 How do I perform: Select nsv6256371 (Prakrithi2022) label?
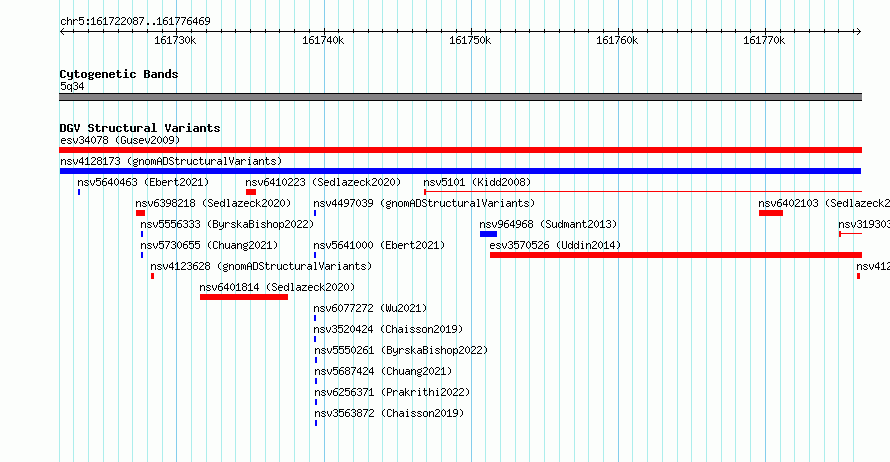pyautogui.click(x=392, y=392)
